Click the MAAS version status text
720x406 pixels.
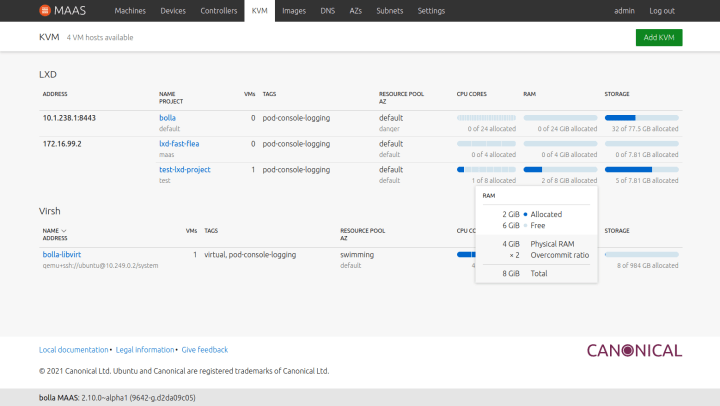(117, 397)
